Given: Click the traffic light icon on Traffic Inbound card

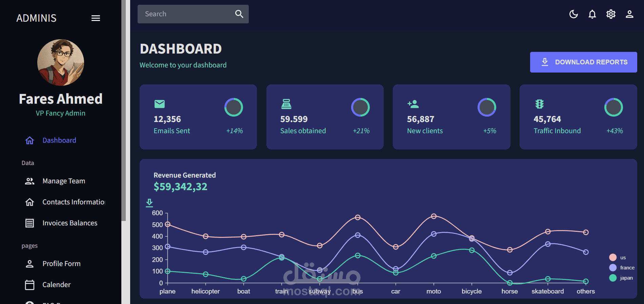Looking at the screenshot, I should point(540,104).
